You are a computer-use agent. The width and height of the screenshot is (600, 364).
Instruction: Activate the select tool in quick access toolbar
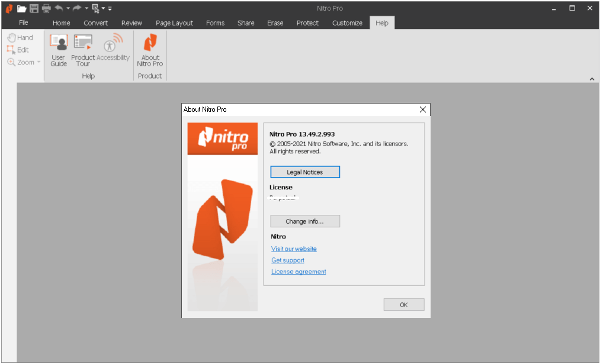coord(95,8)
